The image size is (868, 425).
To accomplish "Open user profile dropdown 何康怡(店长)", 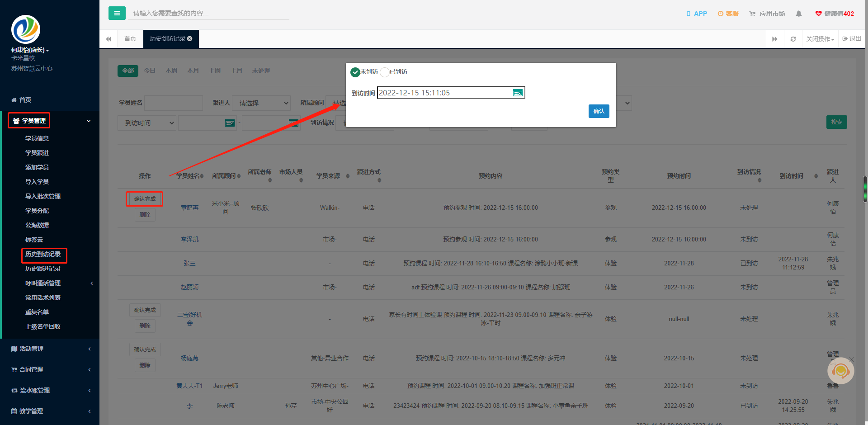I will 30,50.
